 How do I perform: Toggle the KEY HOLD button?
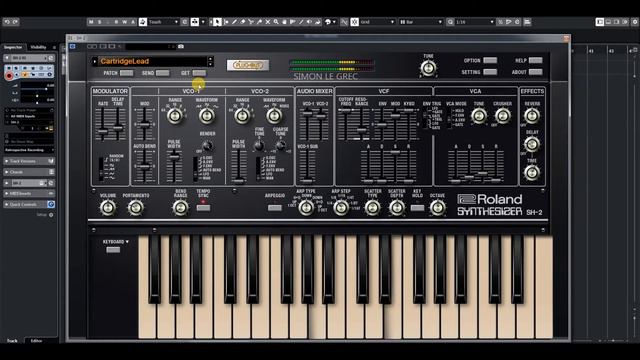click(417, 208)
